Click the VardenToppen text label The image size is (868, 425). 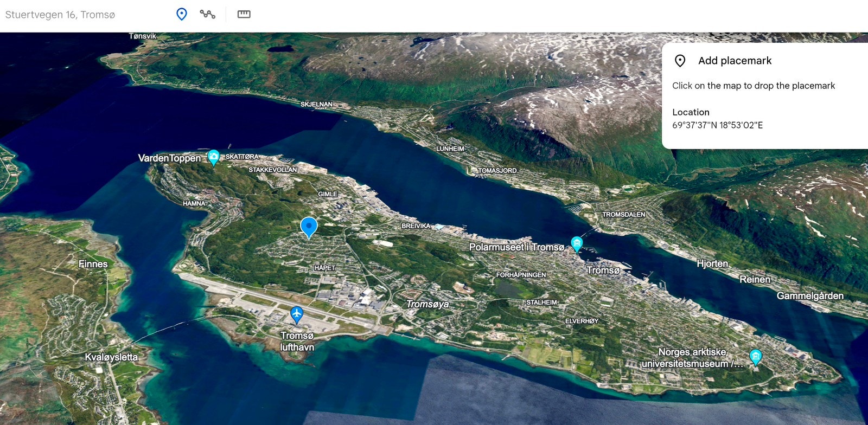[169, 158]
